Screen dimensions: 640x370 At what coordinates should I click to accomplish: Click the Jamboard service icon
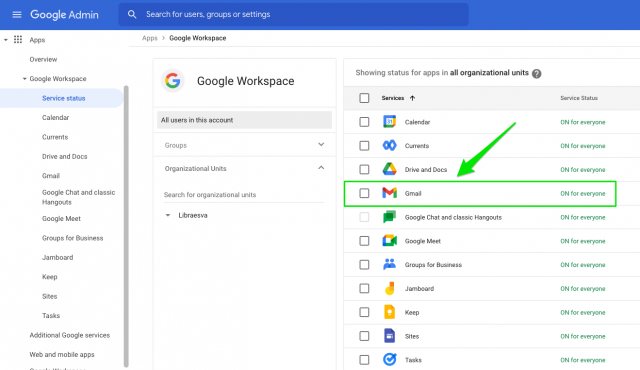coord(389,288)
